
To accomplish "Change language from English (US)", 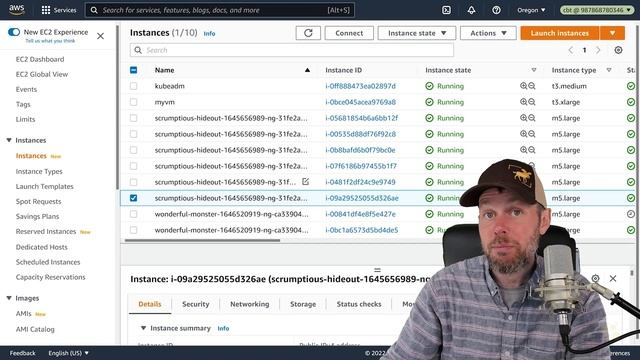I will pyautogui.click(x=68, y=353).
